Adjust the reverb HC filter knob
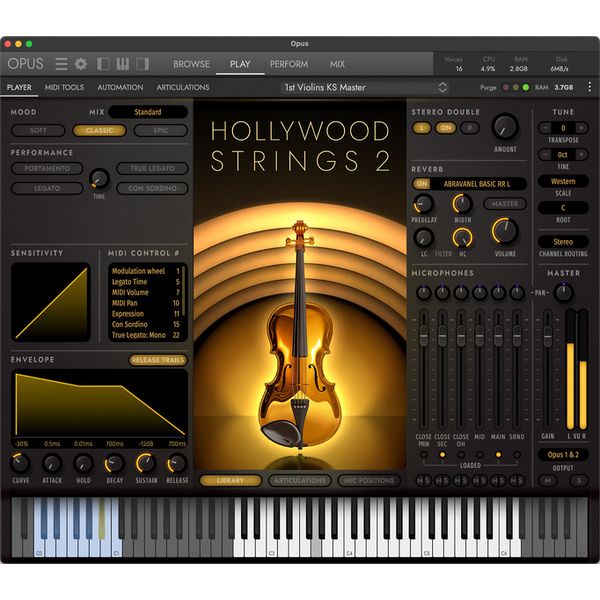600x600 pixels. [x=462, y=238]
